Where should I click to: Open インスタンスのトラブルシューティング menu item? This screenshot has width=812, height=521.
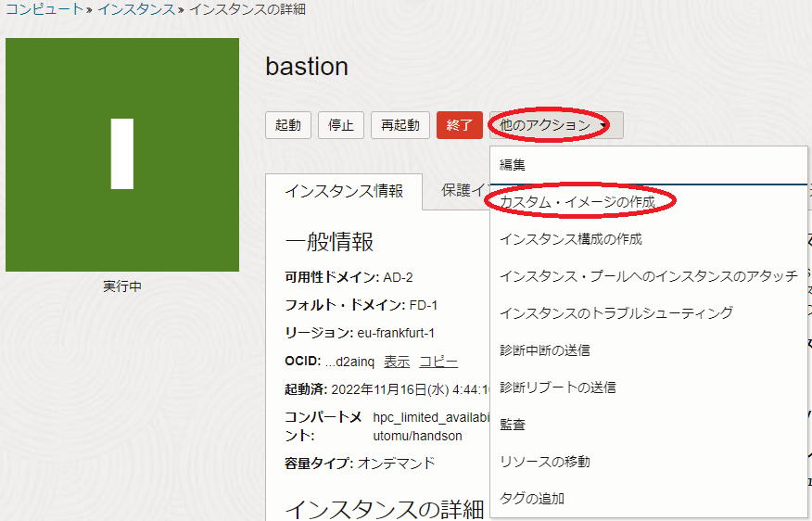click(616, 313)
